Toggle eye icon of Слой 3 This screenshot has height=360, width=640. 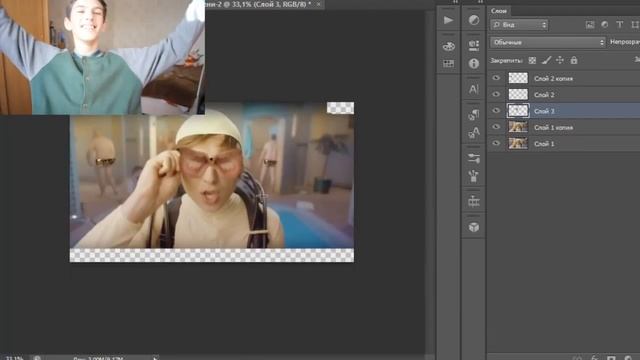496,111
